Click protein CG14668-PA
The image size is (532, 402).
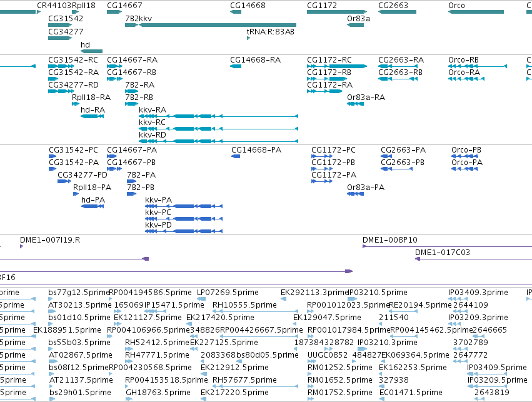(236, 156)
